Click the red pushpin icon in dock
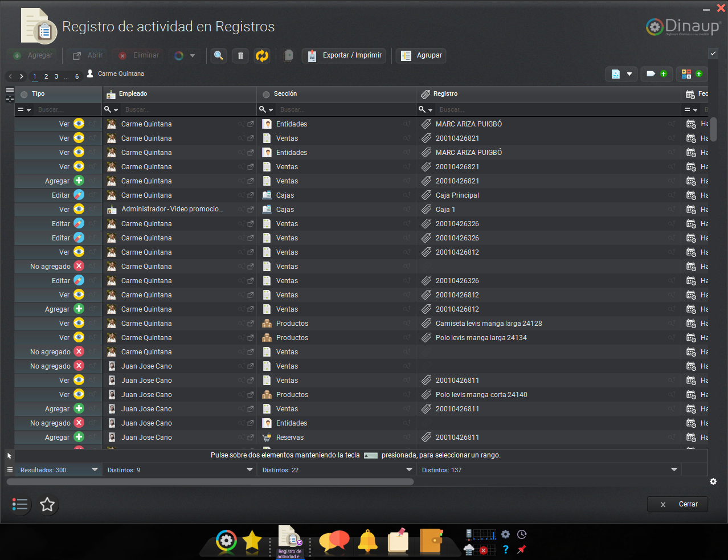728x560 pixels. click(x=521, y=549)
